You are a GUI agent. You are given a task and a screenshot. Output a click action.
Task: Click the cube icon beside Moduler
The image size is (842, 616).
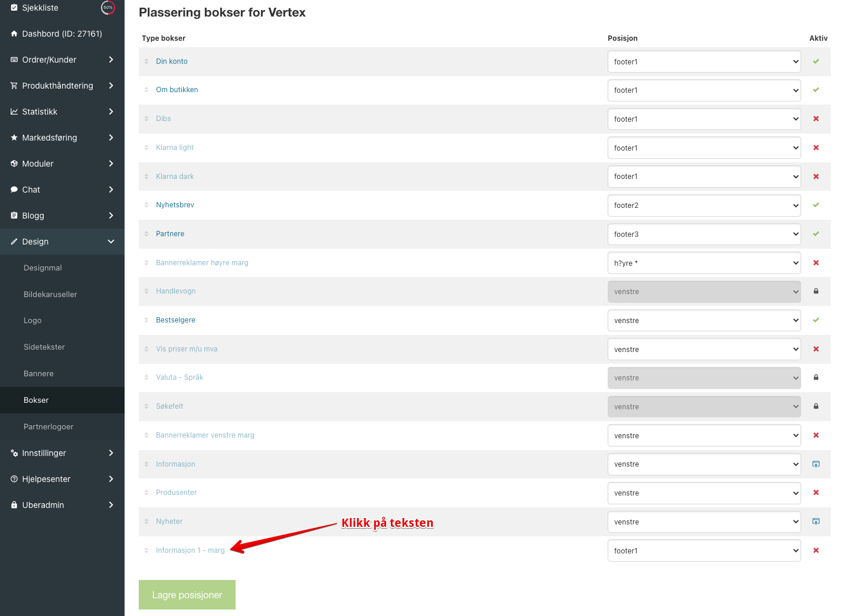coord(14,164)
